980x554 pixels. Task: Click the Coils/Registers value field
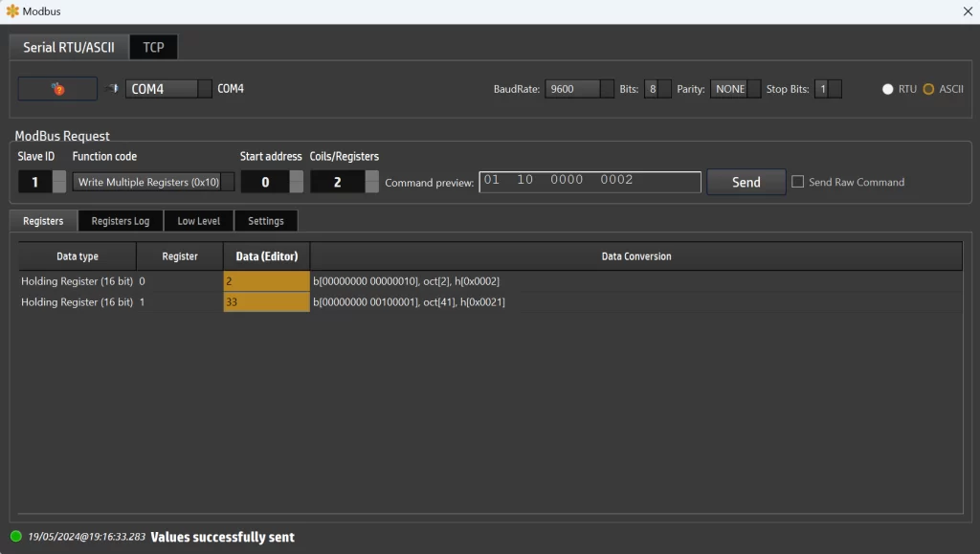(x=338, y=182)
